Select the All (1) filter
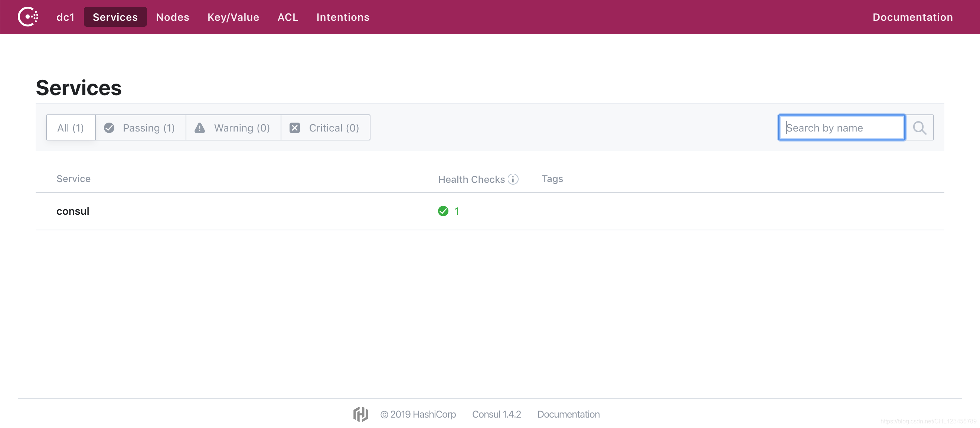This screenshot has height=428, width=980. pos(71,128)
